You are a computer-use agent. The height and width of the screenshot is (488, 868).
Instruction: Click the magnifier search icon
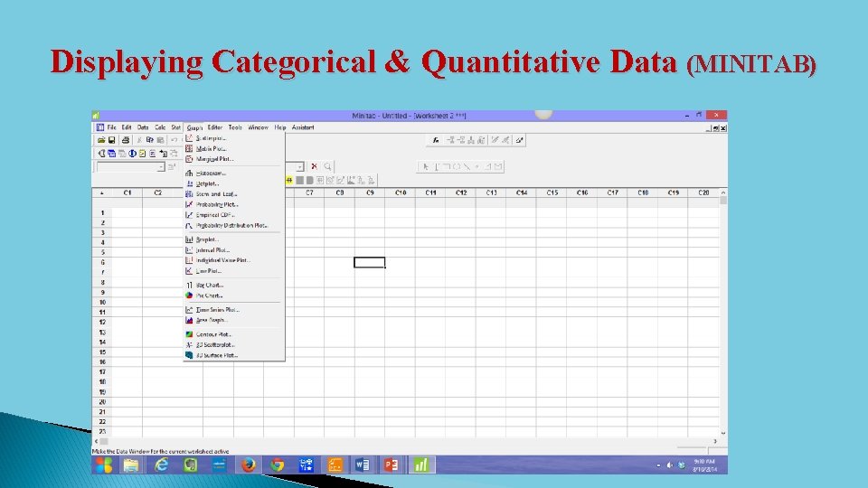point(327,166)
